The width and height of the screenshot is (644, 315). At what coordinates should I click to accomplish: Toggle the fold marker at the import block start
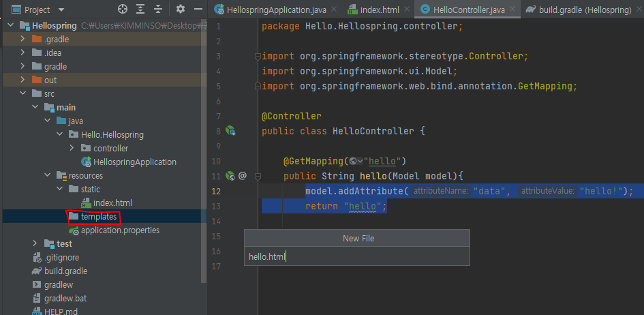click(x=258, y=57)
